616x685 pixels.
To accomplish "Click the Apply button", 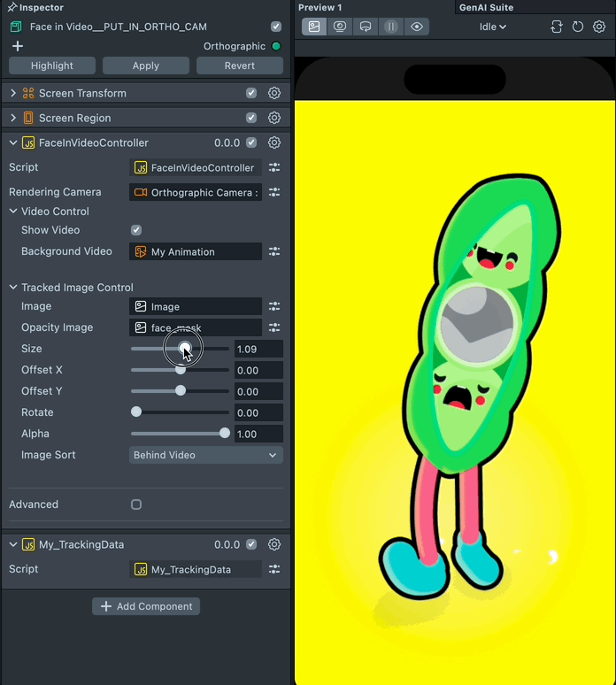I will pos(146,65).
